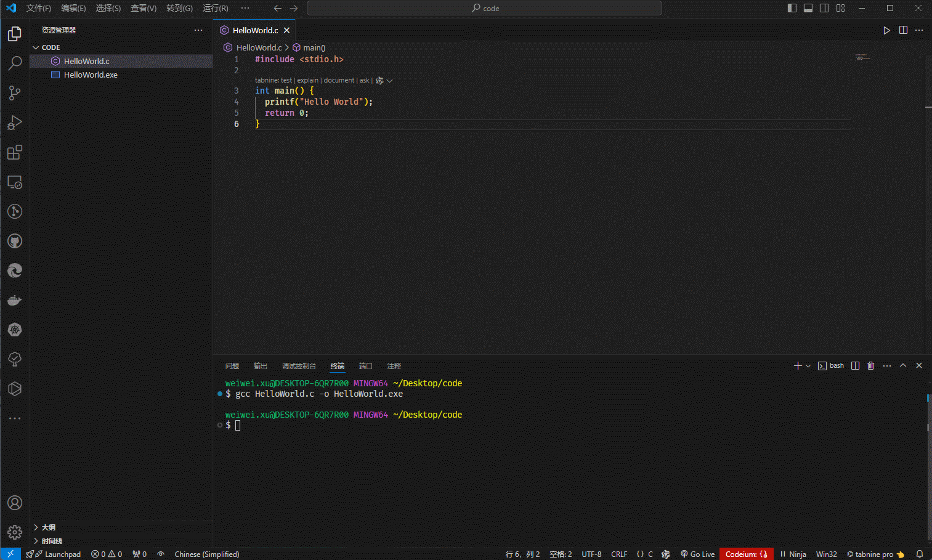Image resolution: width=932 pixels, height=560 pixels.
Task: Click the Run code play button
Action: pos(886,30)
